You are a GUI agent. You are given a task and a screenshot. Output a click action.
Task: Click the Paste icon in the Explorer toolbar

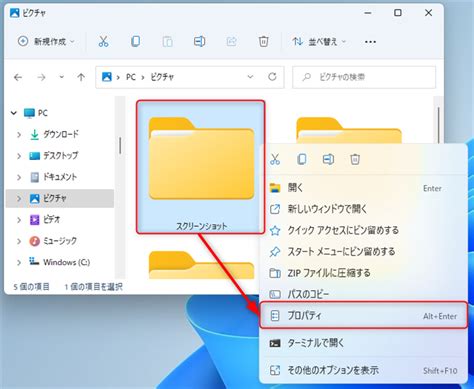coord(167,42)
